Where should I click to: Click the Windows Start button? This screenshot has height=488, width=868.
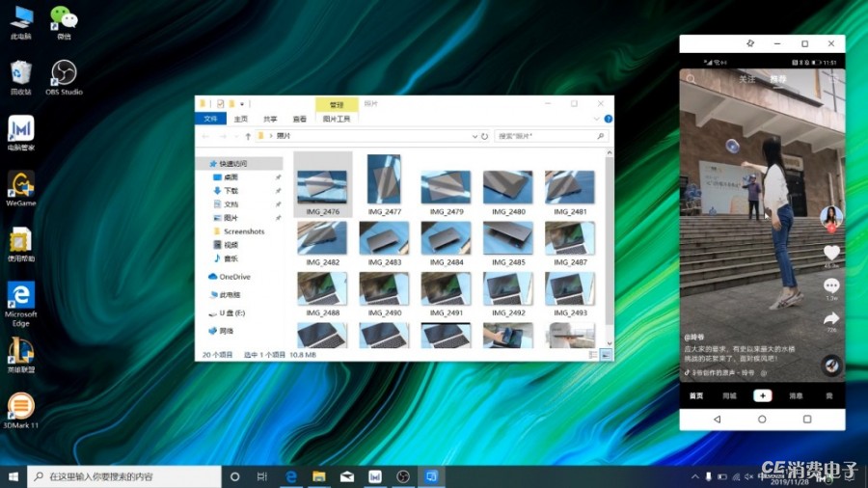pyautogui.click(x=14, y=476)
